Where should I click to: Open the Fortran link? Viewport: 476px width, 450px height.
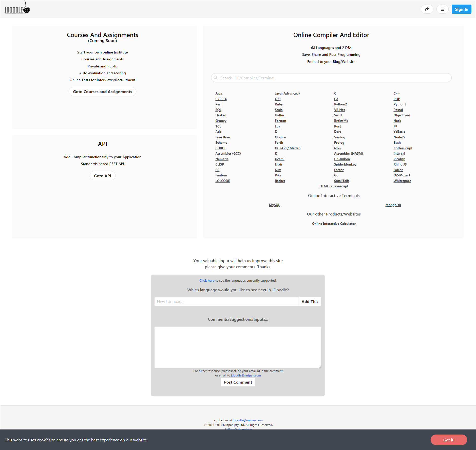(x=280, y=121)
